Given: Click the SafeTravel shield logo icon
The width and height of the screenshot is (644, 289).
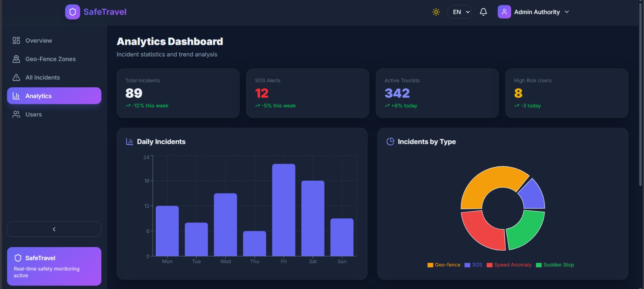Looking at the screenshot, I should (x=72, y=12).
